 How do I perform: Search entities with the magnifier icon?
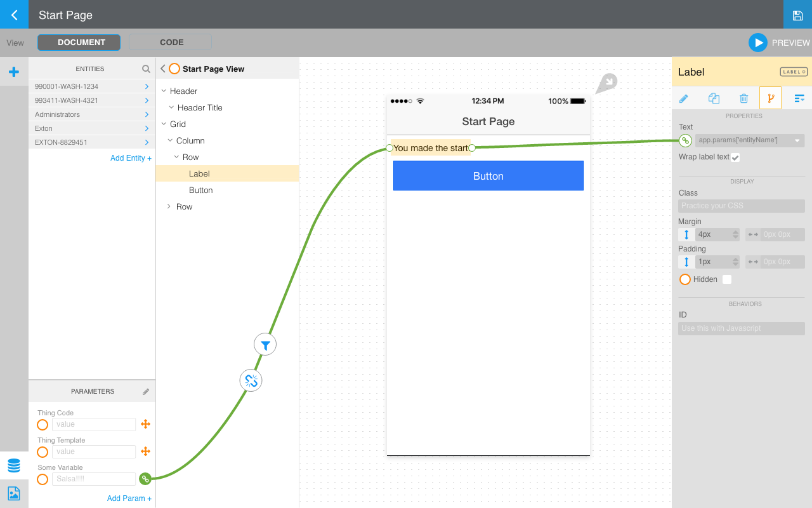tap(146, 69)
